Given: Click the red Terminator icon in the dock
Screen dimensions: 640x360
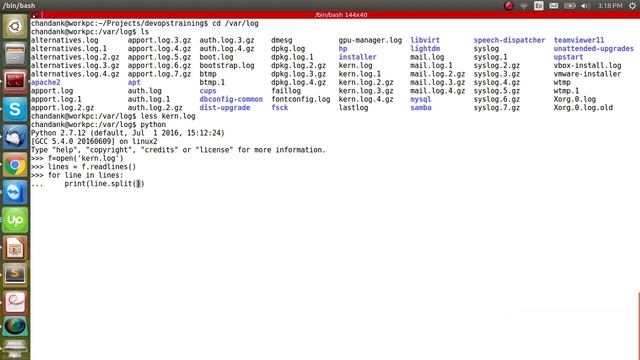Looking at the screenshot, I should [15, 82].
